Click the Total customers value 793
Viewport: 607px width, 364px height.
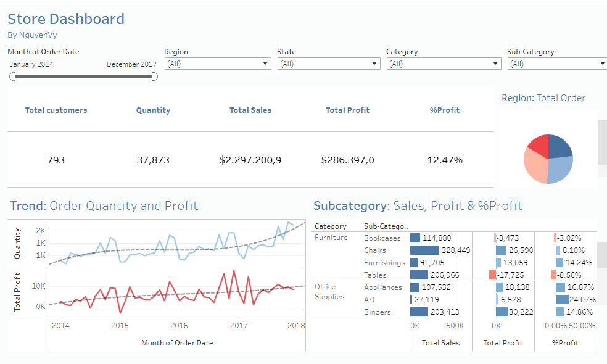point(56,160)
